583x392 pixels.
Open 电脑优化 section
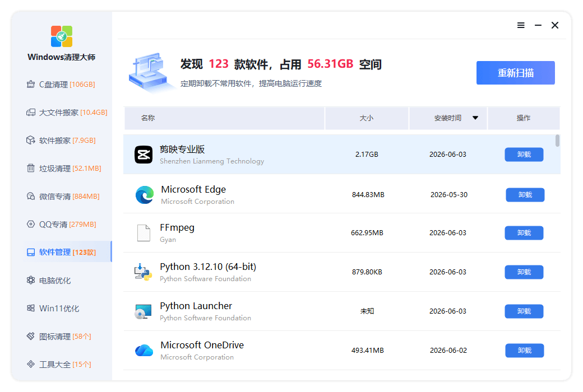(x=49, y=281)
